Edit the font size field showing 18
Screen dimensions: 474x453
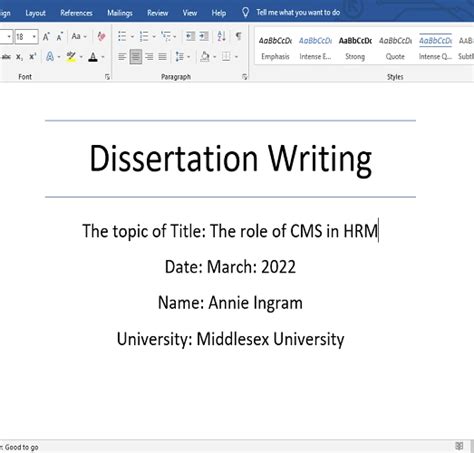click(x=23, y=36)
